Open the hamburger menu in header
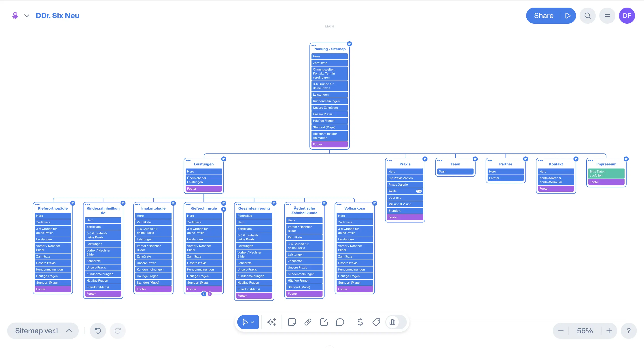 (x=607, y=16)
